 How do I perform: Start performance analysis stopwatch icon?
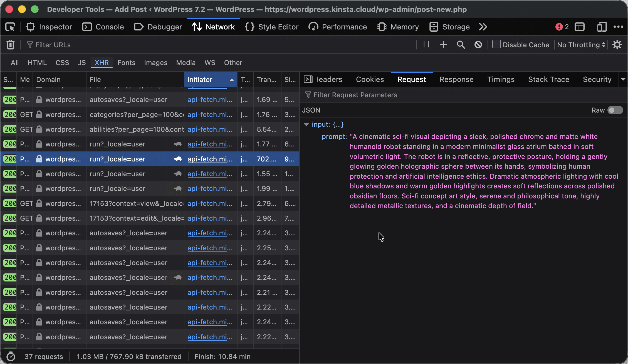11,356
